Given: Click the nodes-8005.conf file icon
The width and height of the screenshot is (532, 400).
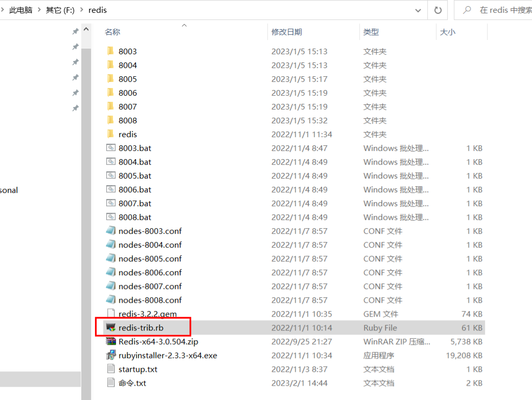Looking at the screenshot, I should point(111,258).
